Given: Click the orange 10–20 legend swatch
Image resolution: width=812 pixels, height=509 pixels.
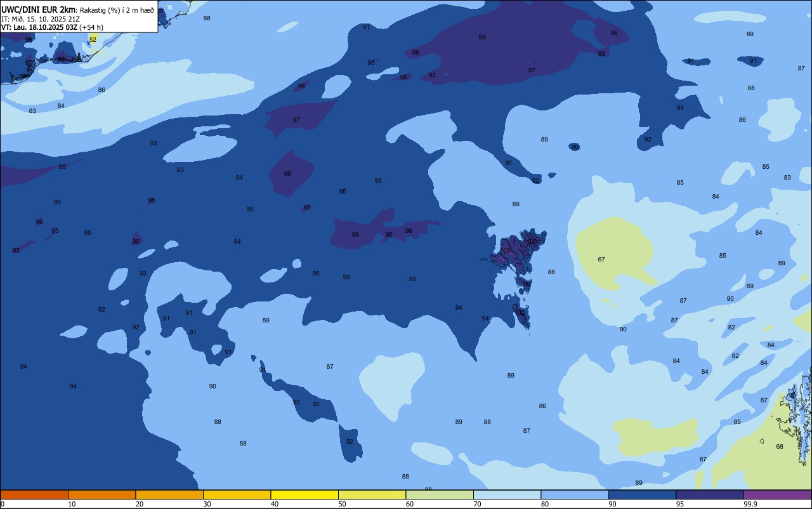Looking at the screenshot, I should [101, 494].
